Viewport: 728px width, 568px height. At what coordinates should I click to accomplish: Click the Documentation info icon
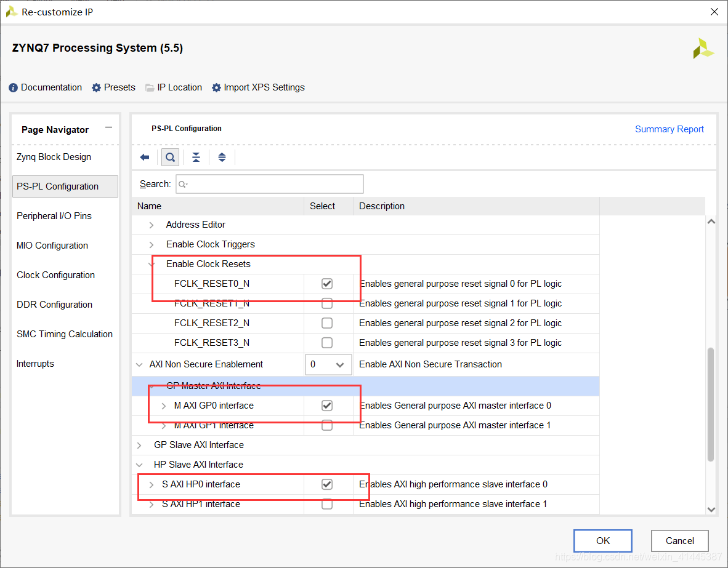point(13,88)
